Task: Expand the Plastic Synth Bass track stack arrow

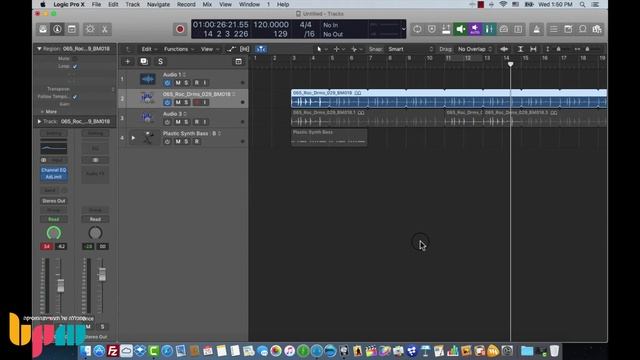Action: click(133, 138)
